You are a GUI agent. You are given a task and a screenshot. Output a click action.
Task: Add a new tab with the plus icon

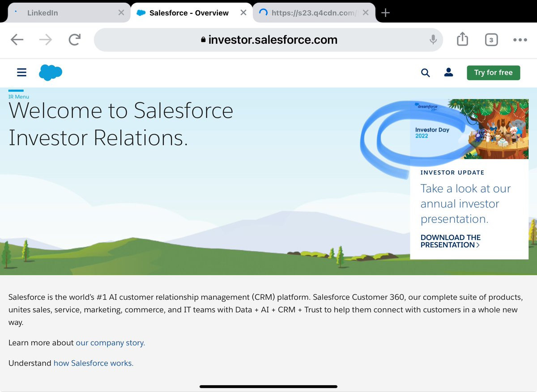[385, 13]
